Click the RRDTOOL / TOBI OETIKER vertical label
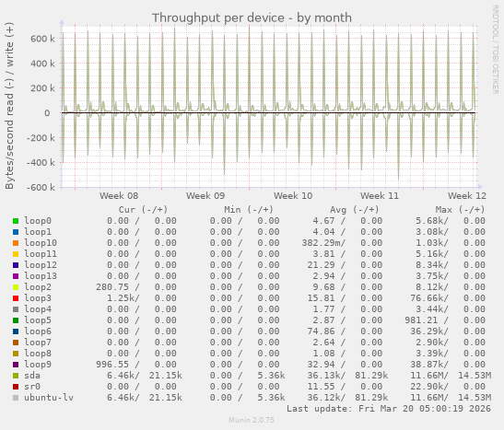 click(495, 50)
